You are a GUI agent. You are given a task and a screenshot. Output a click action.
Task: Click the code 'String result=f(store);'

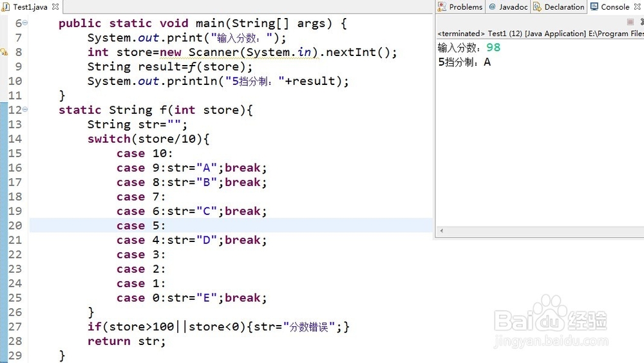(170, 66)
